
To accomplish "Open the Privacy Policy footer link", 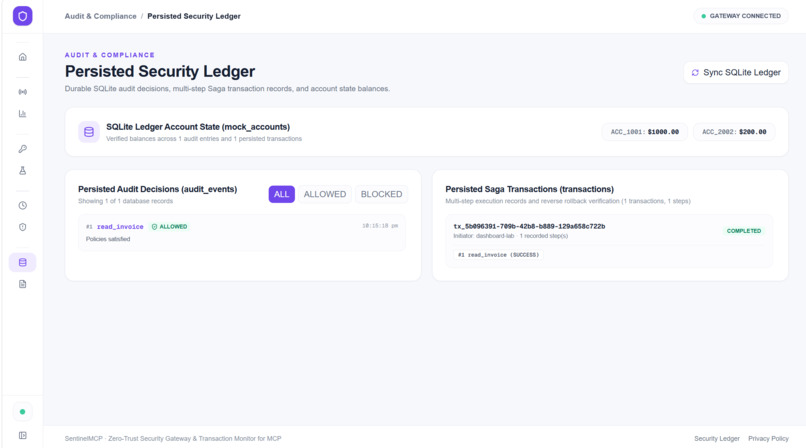I will [x=768, y=438].
